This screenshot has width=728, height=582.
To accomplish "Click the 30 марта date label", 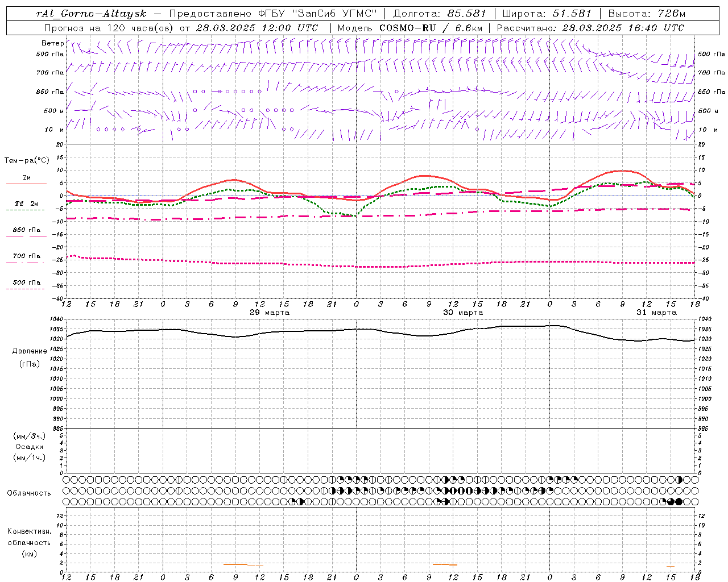I will tap(463, 313).
